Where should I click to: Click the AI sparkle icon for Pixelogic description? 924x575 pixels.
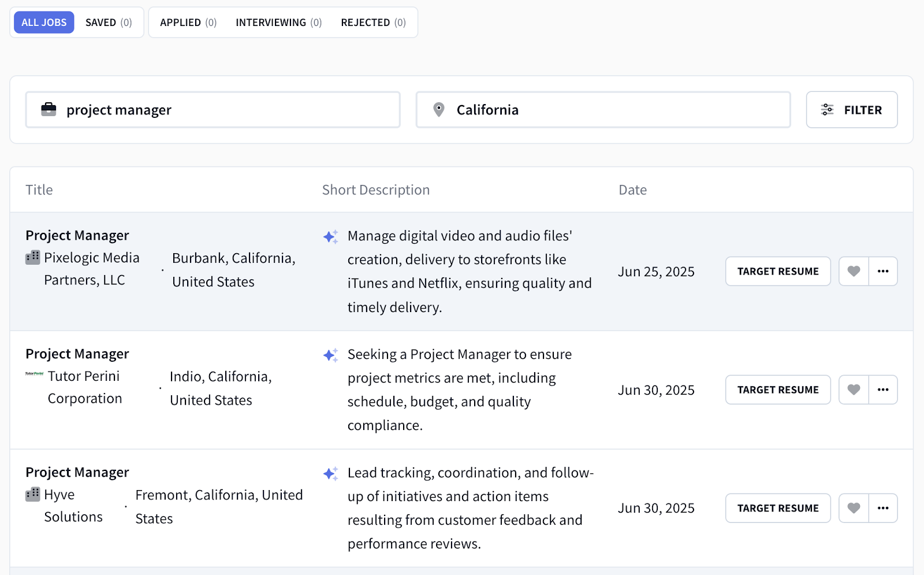pyautogui.click(x=330, y=236)
